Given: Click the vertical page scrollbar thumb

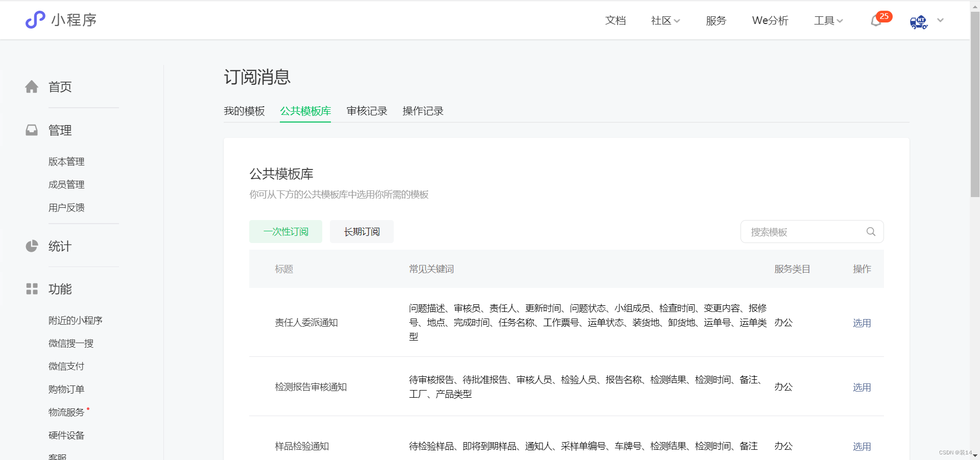Looking at the screenshot, I should [x=975, y=104].
